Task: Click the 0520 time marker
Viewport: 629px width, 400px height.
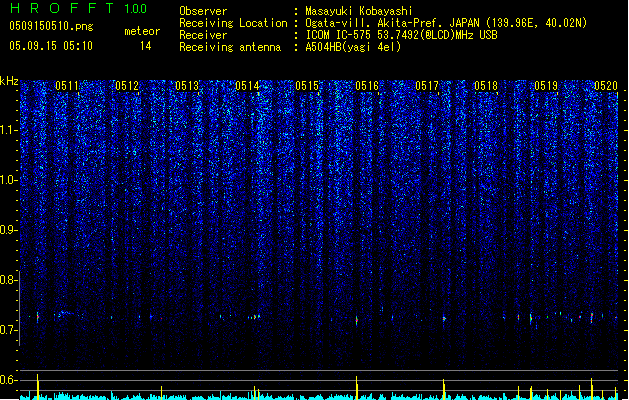Action: 606,86
